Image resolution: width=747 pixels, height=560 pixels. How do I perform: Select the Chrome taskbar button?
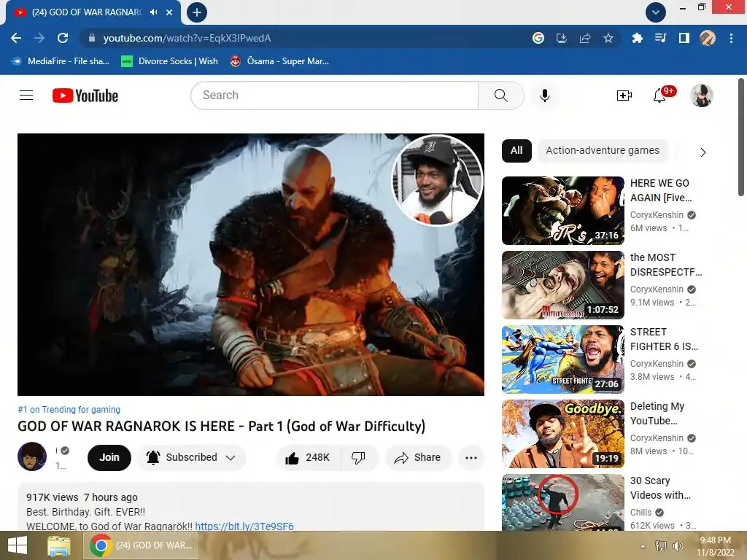[141, 545]
